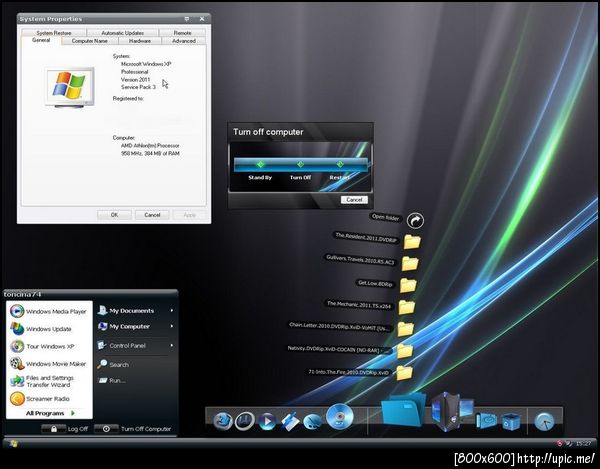Open The.Mechanic.2011.TS.x264 folder
Viewport: 600px width, 469px height.
coord(406,307)
